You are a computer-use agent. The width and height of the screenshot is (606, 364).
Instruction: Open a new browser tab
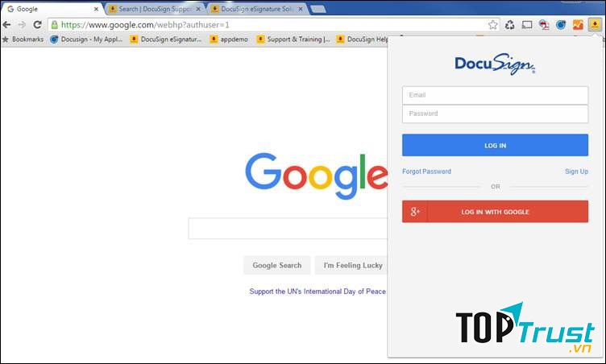pyautogui.click(x=318, y=9)
